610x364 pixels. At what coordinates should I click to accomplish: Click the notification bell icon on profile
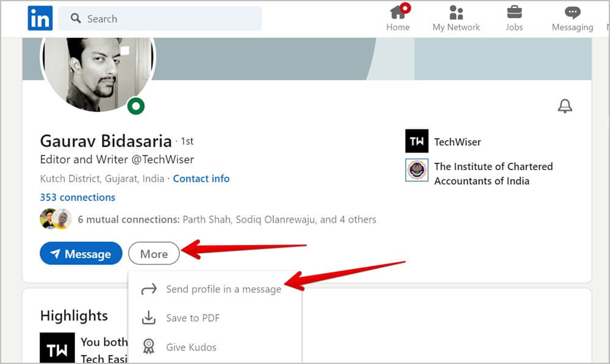(x=565, y=105)
